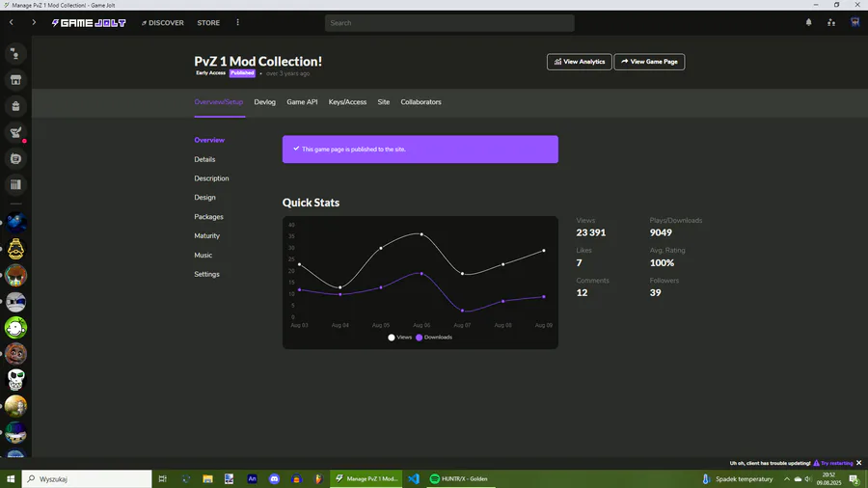Open the quests icon with red dot
868x488 pixels.
tap(15, 132)
